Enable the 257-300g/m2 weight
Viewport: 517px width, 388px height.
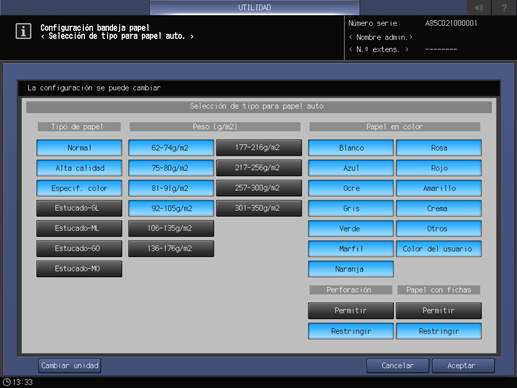[x=259, y=188]
